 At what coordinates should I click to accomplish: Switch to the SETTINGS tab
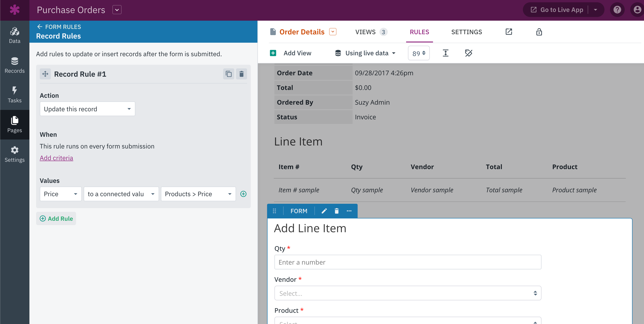[x=467, y=32]
